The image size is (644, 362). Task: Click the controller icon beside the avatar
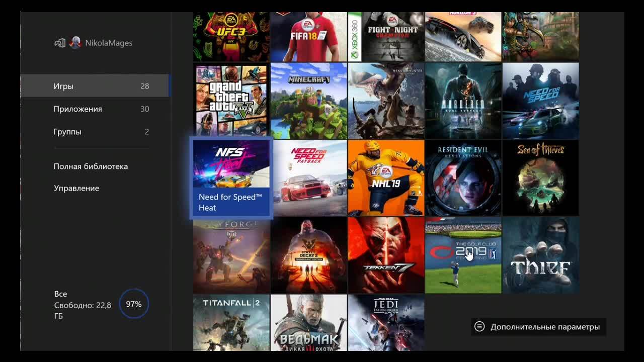60,43
